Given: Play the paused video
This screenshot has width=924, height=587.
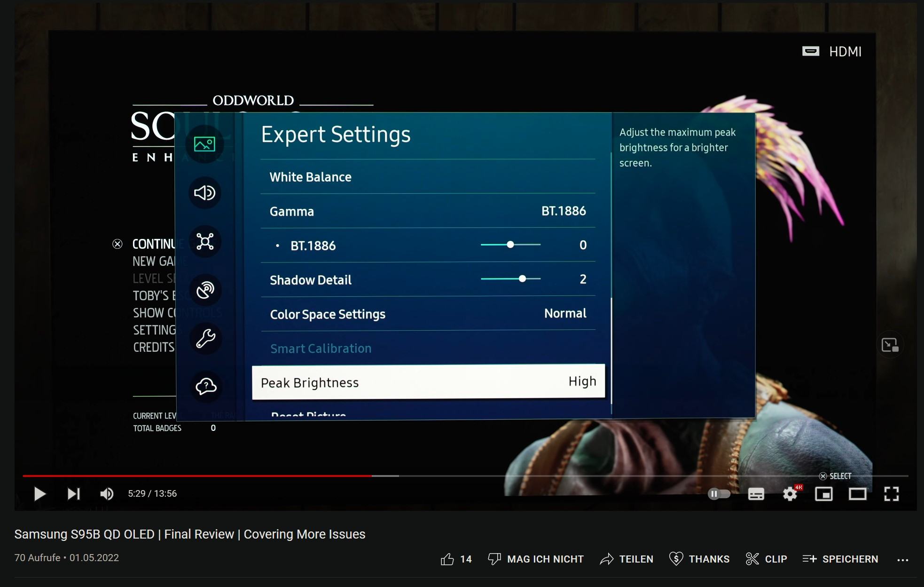Looking at the screenshot, I should (x=40, y=494).
